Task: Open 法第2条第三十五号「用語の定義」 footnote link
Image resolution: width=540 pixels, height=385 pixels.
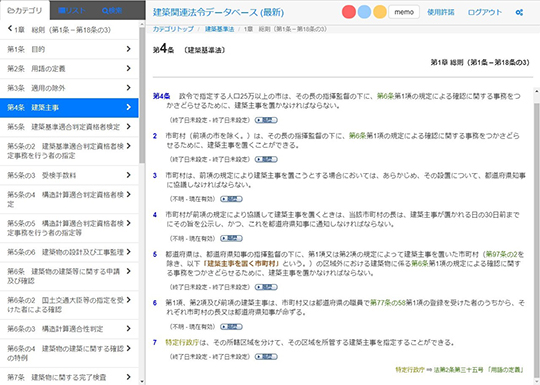Action: click(x=479, y=370)
